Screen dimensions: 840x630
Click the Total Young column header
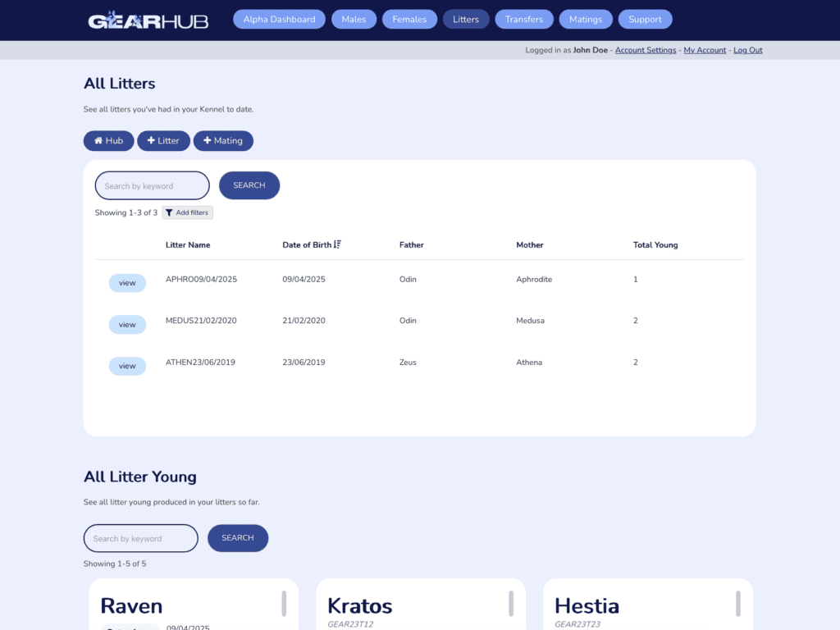(655, 244)
